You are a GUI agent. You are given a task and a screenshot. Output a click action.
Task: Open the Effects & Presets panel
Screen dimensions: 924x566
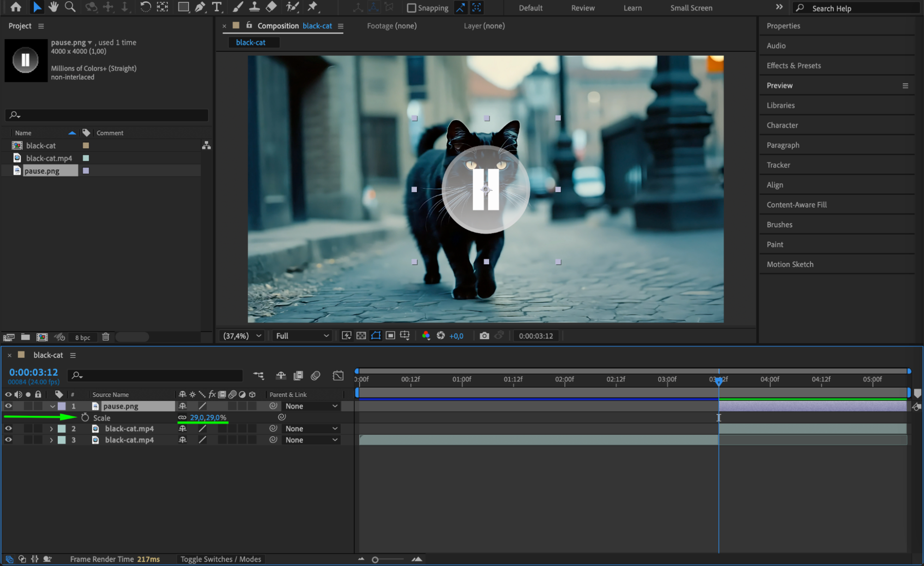[x=793, y=66]
